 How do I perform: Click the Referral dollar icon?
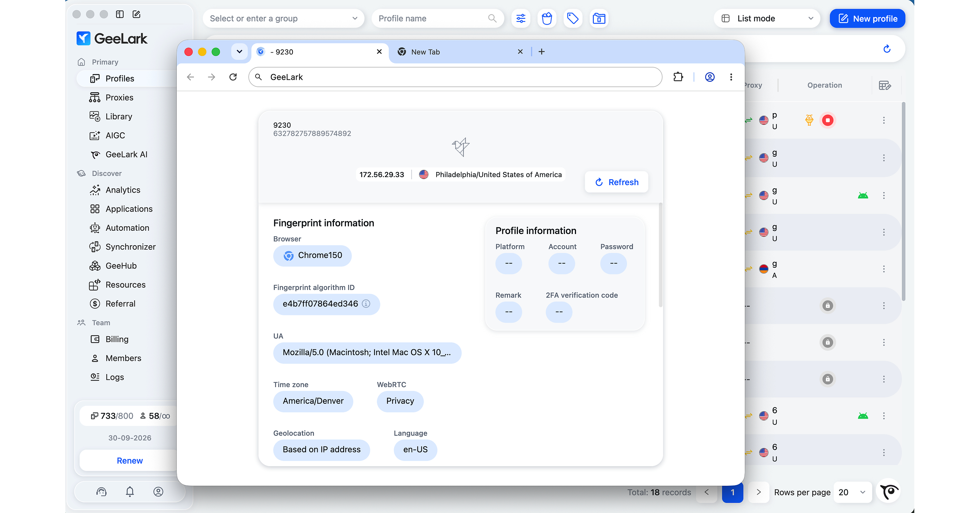pos(95,303)
